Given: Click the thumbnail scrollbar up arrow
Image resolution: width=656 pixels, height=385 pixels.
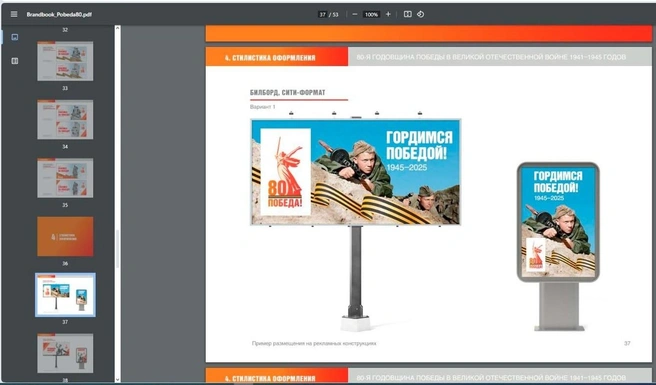Looking at the screenshot, I should click(118, 28).
